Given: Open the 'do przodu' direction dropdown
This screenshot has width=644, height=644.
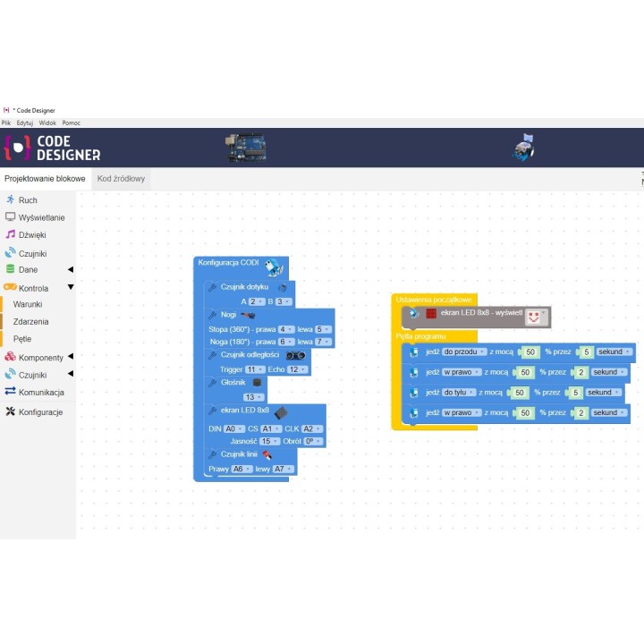Looking at the screenshot, I should [462, 352].
